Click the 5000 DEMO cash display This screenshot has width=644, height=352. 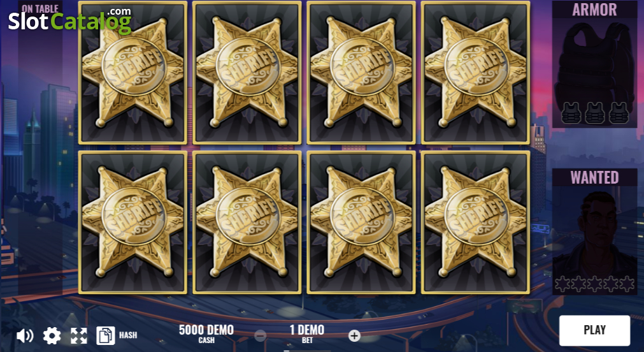pyautogui.click(x=206, y=334)
